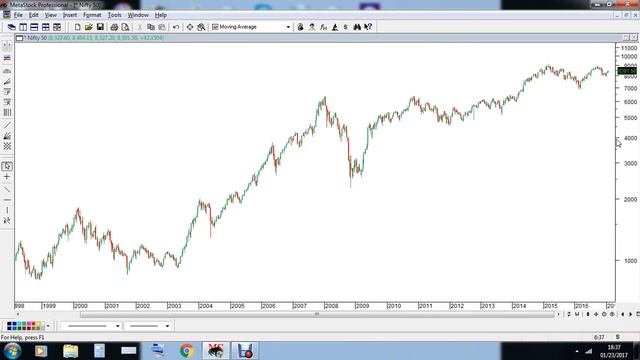Select the horizontal line drawing tool
Viewport: 640px width, 360px height.
coord(7,200)
